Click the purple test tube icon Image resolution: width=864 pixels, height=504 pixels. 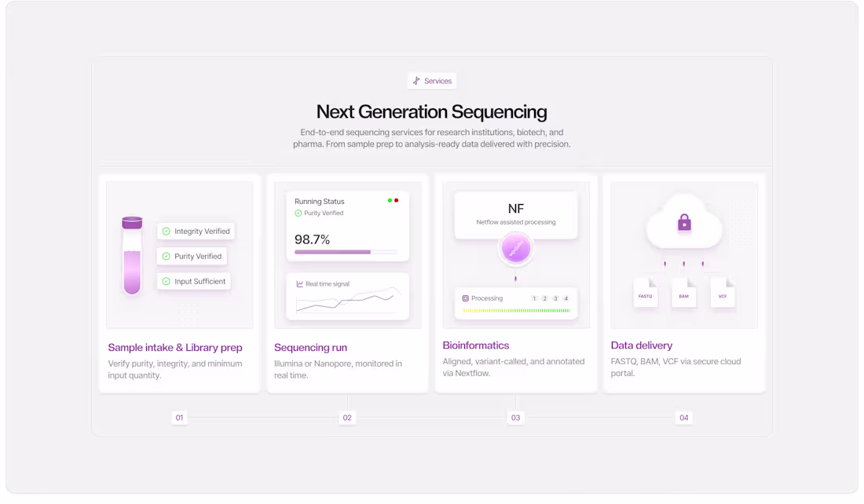tap(132, 256)
